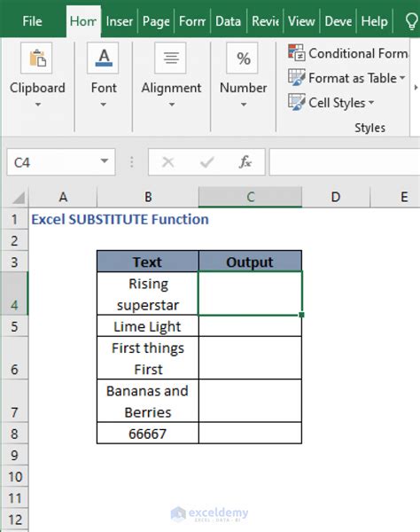Screen dimensions: 420x532
Task: Expand the Clipboard group arrow
Action: (37, 105)
